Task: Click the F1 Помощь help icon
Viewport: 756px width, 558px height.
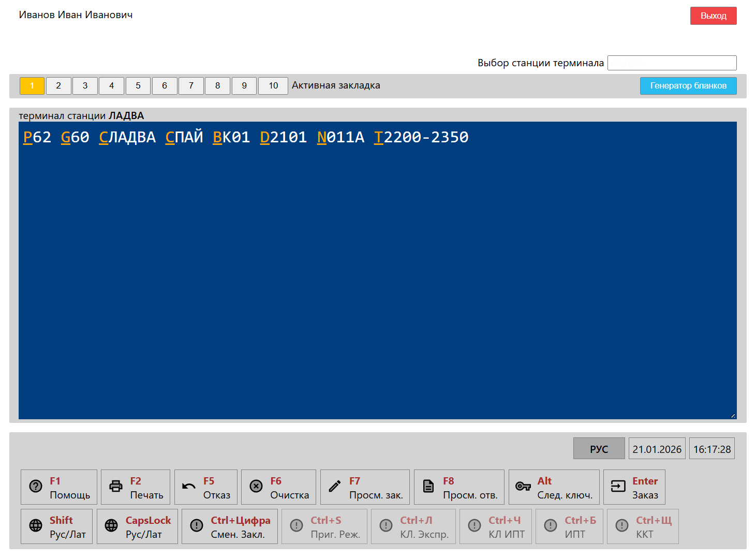Action: coord(36,487)
